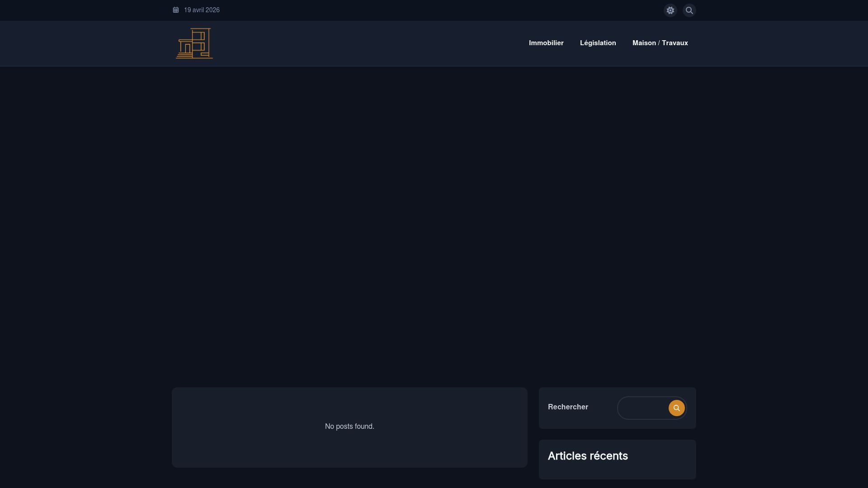Open the Immobilier menu item

tap(546, 43)
